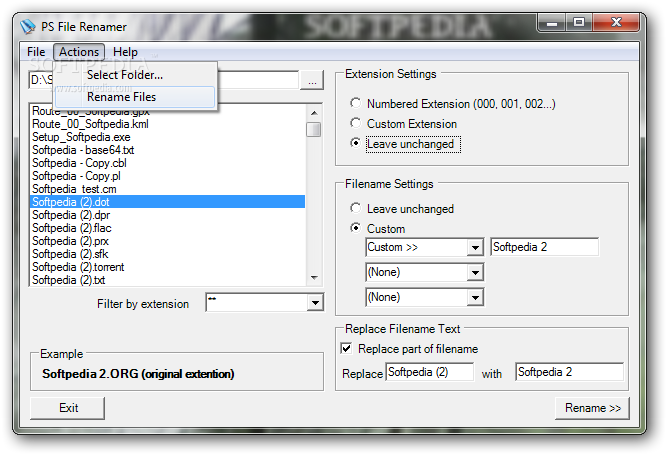Open the Filter by extension dropdown

[x=315, y=303]
